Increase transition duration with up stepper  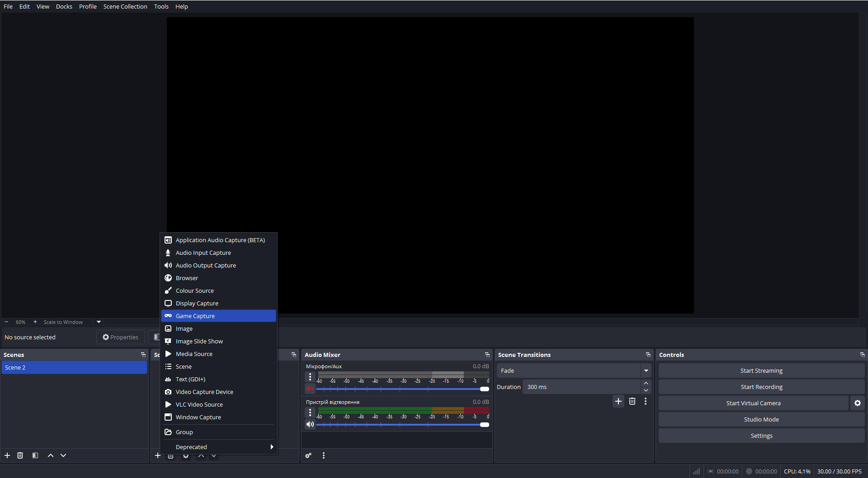click(646, 383)
